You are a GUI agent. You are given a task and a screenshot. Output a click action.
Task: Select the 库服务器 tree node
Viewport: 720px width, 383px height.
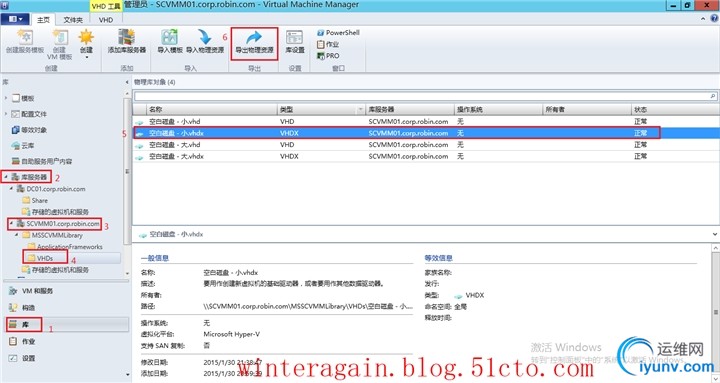(x=29, y=177)
